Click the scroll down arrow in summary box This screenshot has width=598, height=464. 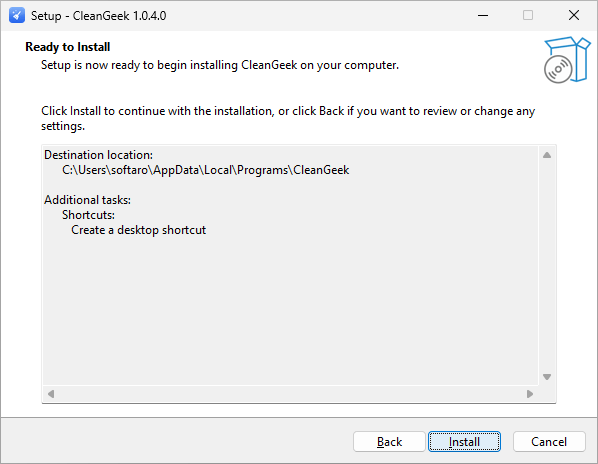click(x=547, y=377)
